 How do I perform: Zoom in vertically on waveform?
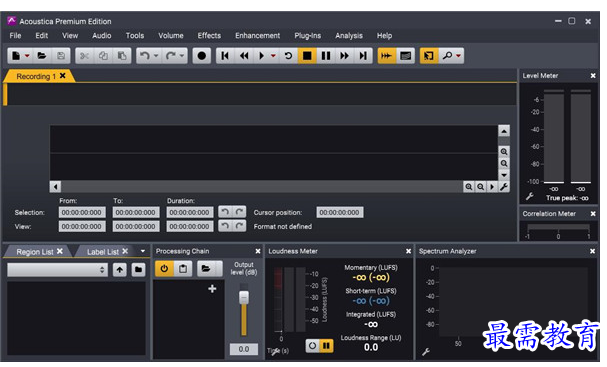(x=504, y=152)
